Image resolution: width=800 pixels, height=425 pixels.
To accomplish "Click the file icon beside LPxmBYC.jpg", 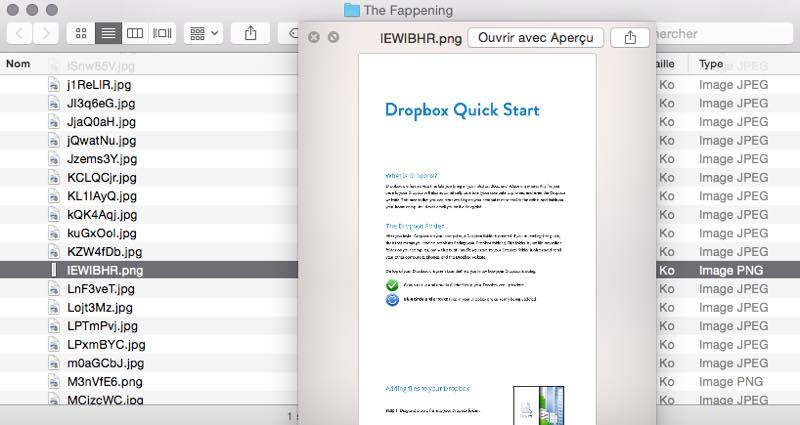I will click(54, 344).
